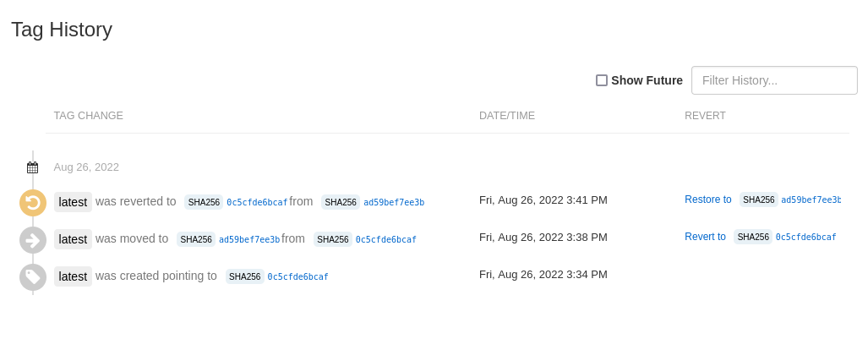Open digest 0c5cfde6bcaf in the reverted row
Image resolution: width=868 pixels, height=339 pixels.
[x=257, y=203]
